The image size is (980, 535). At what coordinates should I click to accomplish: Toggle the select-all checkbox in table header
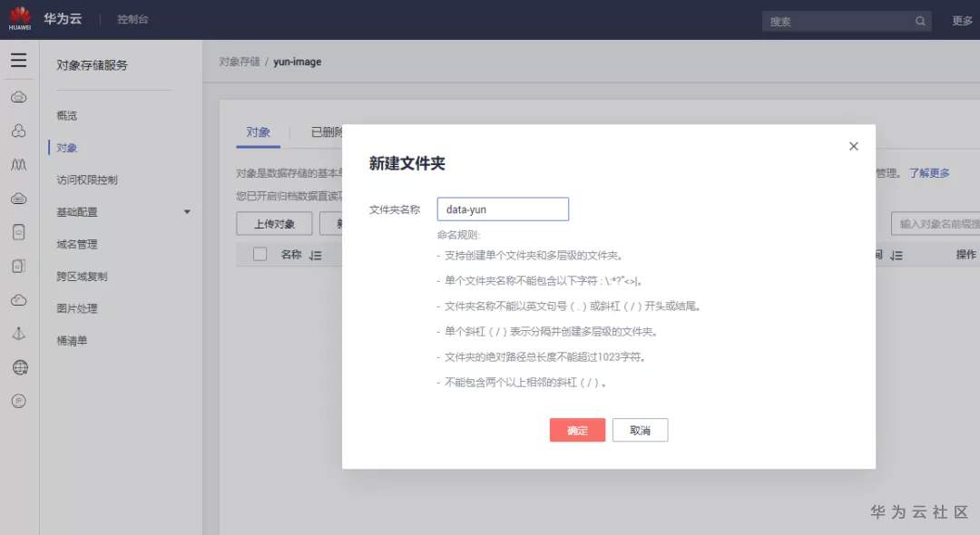point(260,254)
